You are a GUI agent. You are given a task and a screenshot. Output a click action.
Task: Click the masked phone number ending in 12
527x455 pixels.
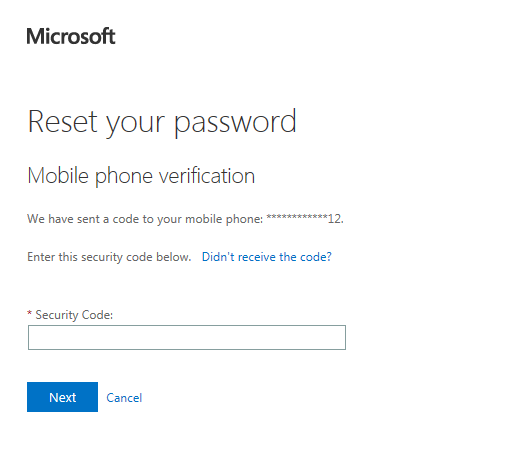coord(305,219)
